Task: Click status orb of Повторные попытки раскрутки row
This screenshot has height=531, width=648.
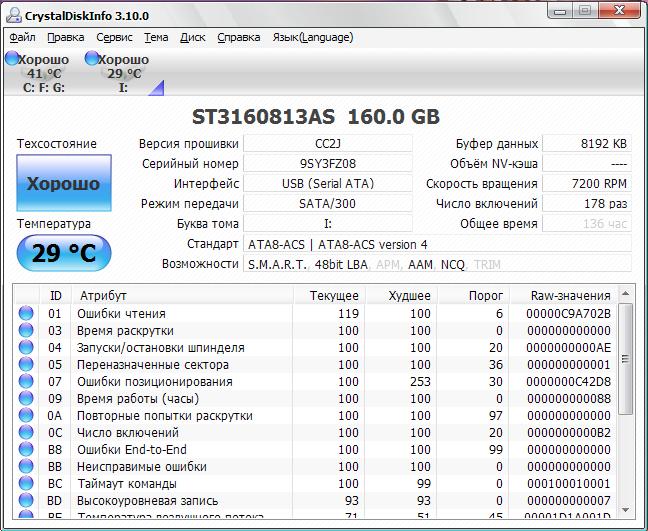Action: [26, 415]
